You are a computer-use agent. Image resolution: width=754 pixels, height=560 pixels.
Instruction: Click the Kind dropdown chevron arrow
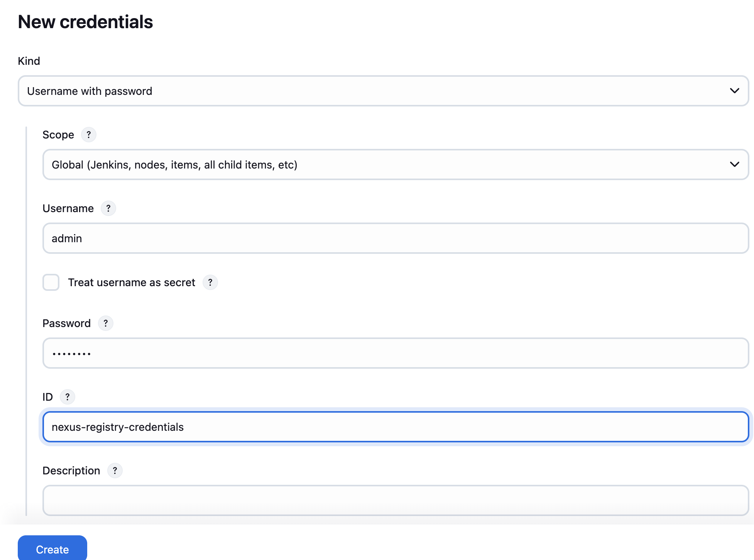(x=734, y=91)
